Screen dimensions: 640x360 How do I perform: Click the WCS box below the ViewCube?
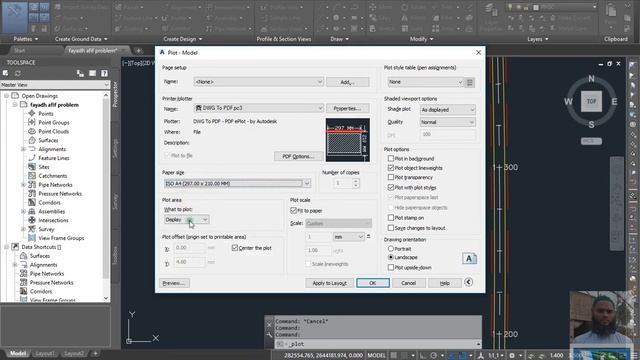tap(591, 141)
